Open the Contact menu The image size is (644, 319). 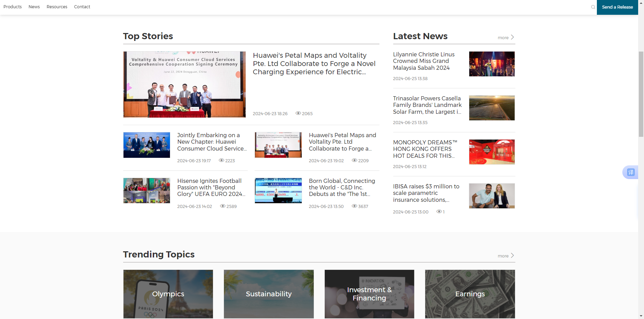point(82,7)
